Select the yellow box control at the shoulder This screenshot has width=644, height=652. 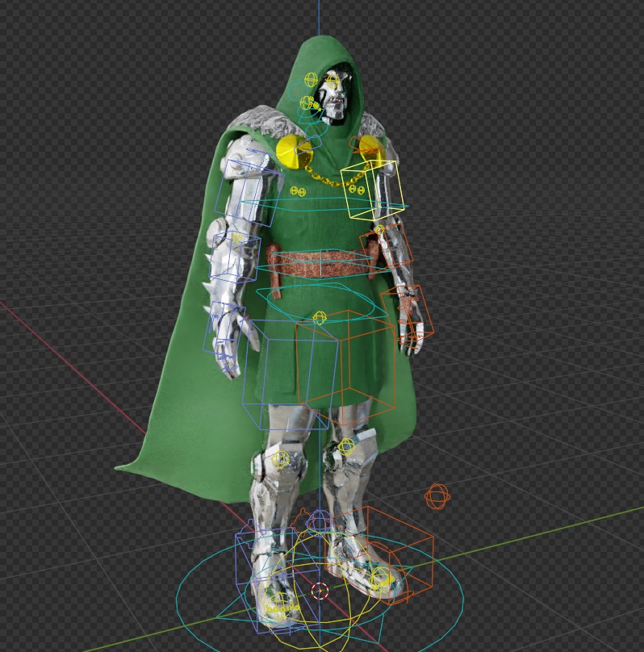(372, 190)
